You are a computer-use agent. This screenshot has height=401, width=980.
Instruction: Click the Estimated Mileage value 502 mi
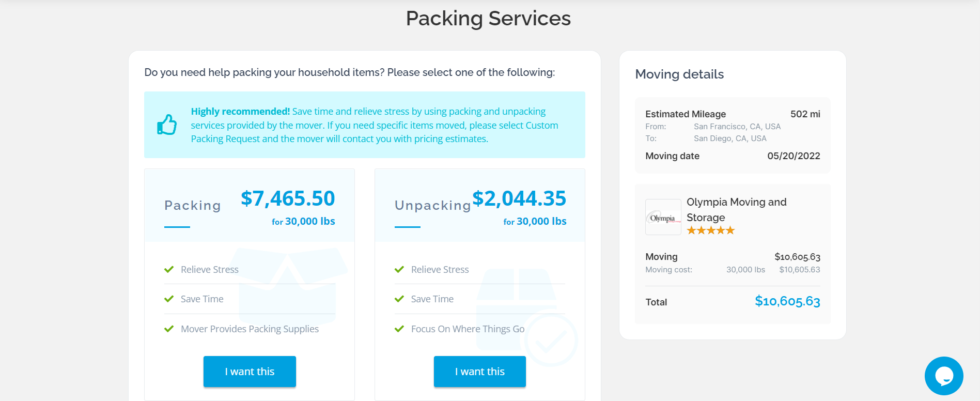[804, 114]
